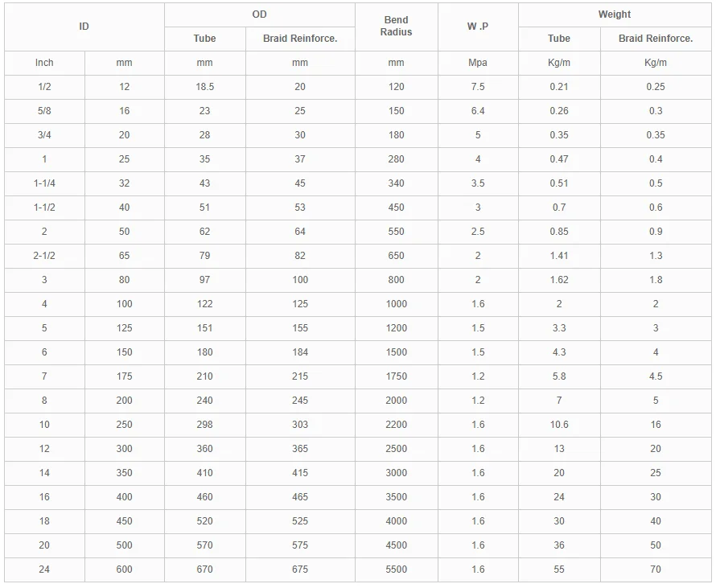Click the Mpa unit cell
The height and width of the screenshot is (588, 716).
478,63
